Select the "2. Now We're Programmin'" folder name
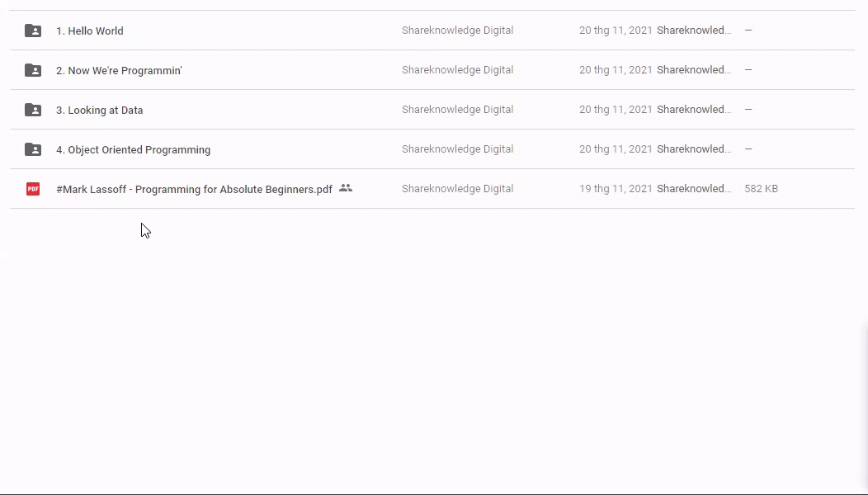The image size is (868, 495). [119, 71]
